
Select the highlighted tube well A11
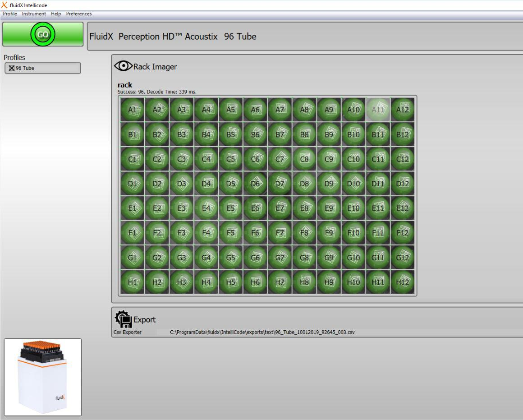(x=378, y=110)
